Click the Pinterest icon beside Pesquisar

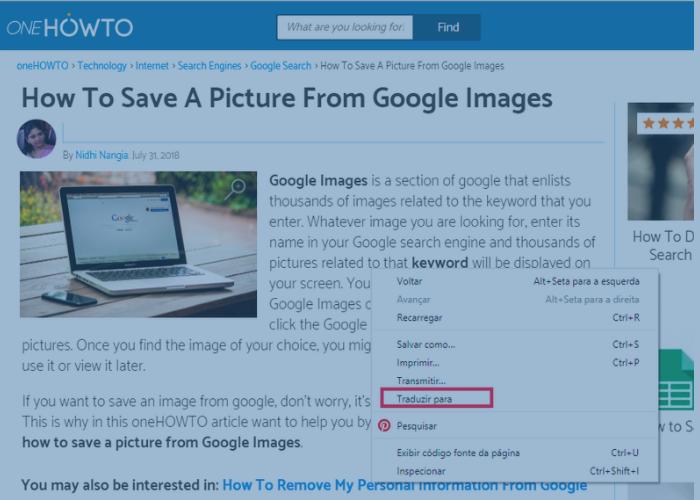point(384,425)
